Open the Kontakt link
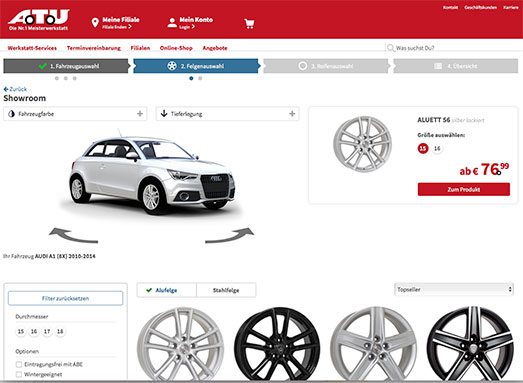This screenshot has height=383, width=523. click(x=450, y=7)
